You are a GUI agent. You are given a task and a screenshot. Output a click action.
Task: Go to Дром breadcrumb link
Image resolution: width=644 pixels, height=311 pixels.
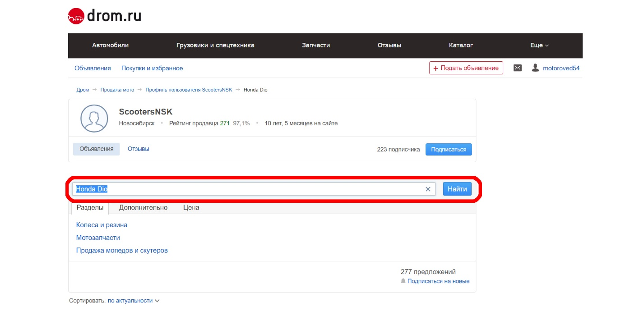83,90
